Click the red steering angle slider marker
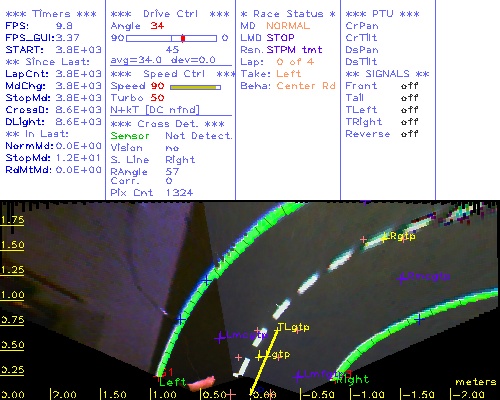 183,38
